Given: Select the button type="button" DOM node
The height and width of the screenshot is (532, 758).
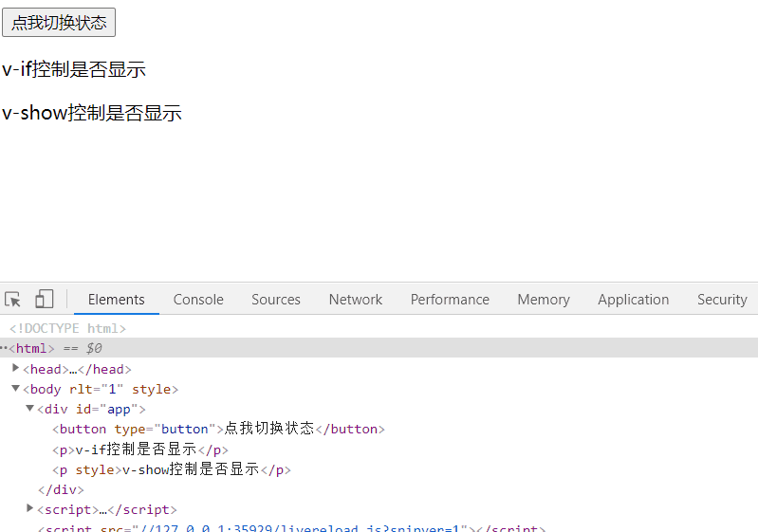Looking at the screenshot, I should (218, 429).
